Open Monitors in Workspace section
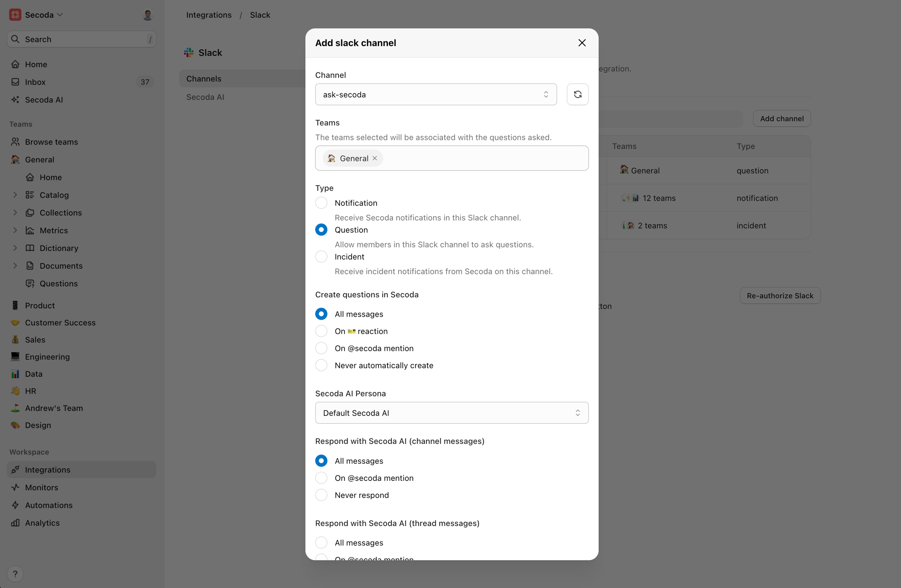The height and width of the screenshot is (588, 901). 41,487
